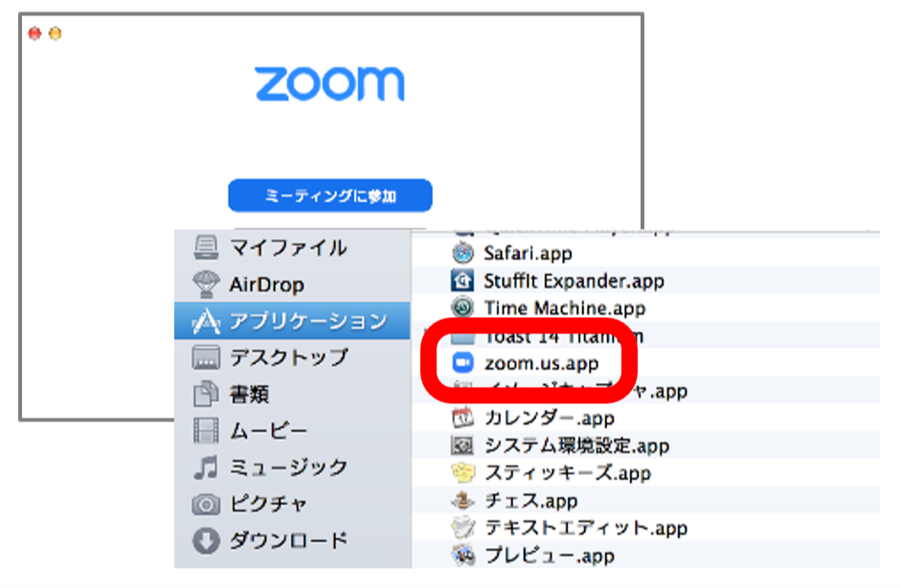Select ムービー in the Finder sidebar
This screenshot has height=588, width=901.
coord(292,431)
